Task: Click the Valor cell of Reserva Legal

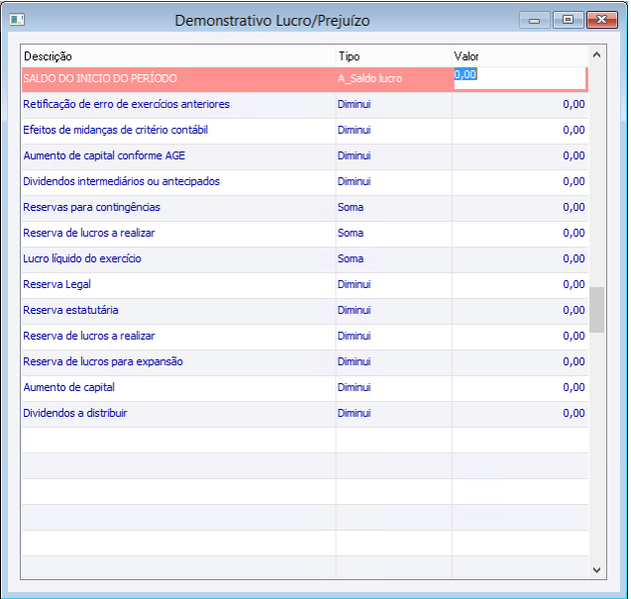Action: (520, 285)
